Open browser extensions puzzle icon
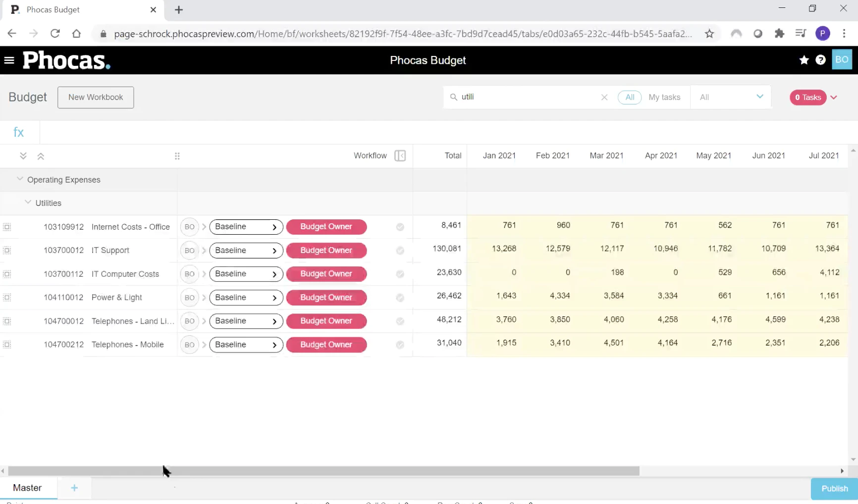858x504 pixels. click(779, 34)
